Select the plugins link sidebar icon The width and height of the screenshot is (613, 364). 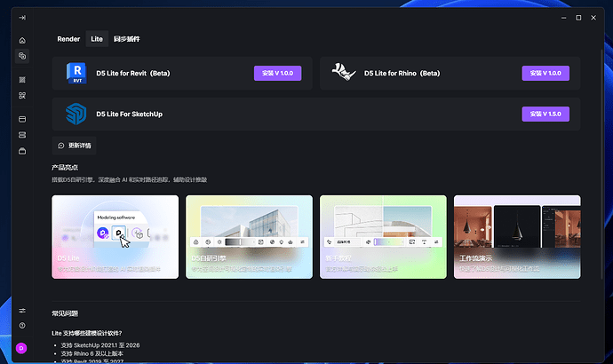pyautogui.click(x=22, y=56)
